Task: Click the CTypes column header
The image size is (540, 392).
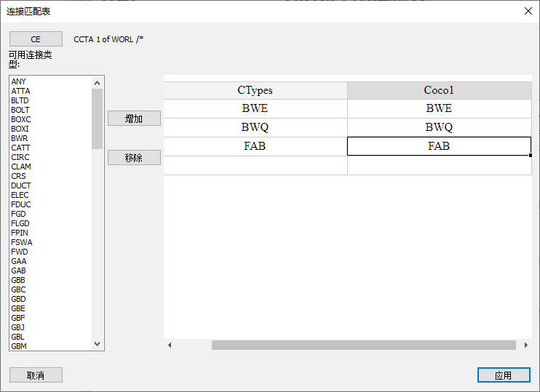Action: click(x=255, y=90)
